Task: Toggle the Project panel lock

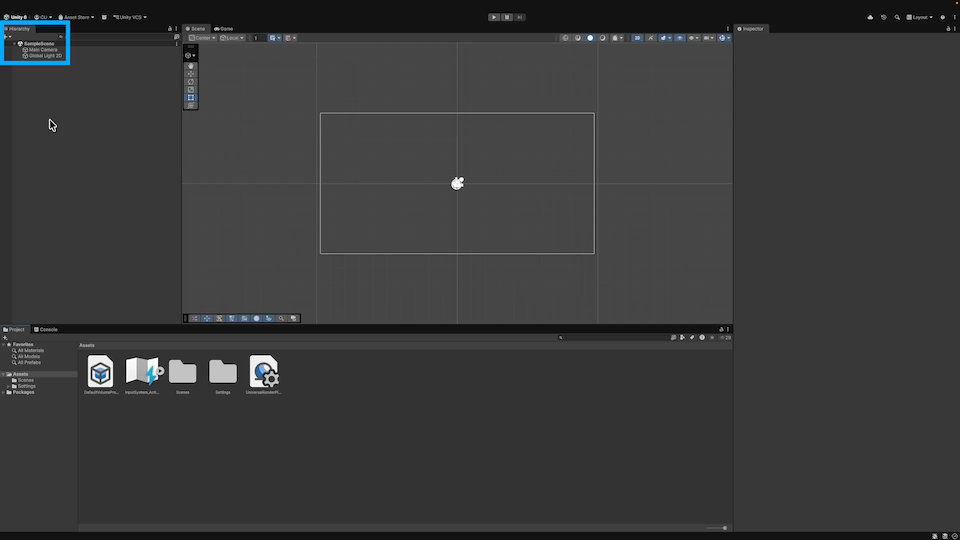Action: pyautogui.click(x=721, y=329)
